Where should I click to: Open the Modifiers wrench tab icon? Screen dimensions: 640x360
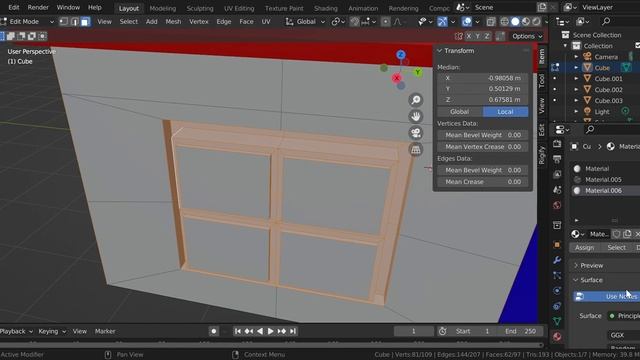[557, 260]
